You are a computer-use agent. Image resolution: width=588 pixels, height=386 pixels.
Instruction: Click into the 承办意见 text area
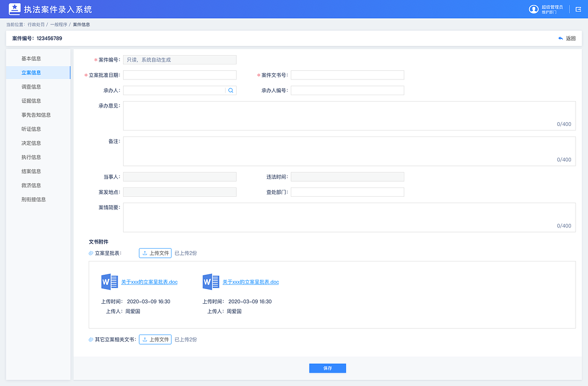click(x=349, y=116)
